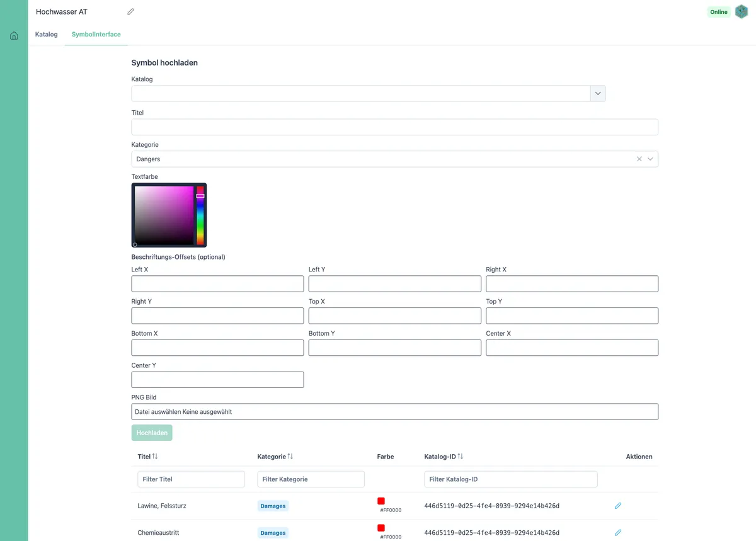This screenshot has width=756, height=541.
Task: Toggle Kategorie column sorting
Action: click(x=290, y=457)
